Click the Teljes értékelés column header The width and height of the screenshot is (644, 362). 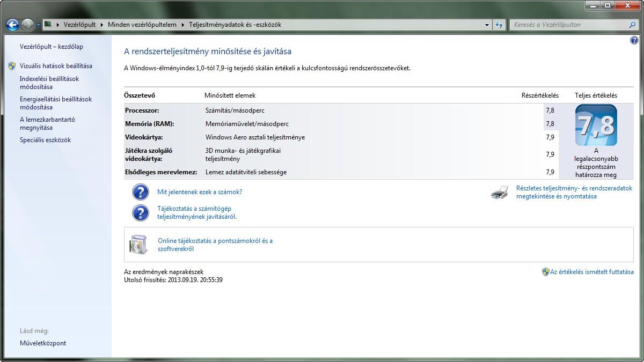click(596, 95)
